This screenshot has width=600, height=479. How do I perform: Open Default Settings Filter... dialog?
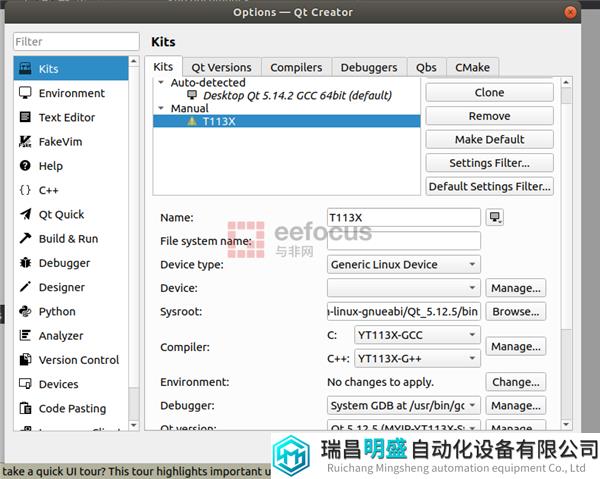tap(489, 186)
